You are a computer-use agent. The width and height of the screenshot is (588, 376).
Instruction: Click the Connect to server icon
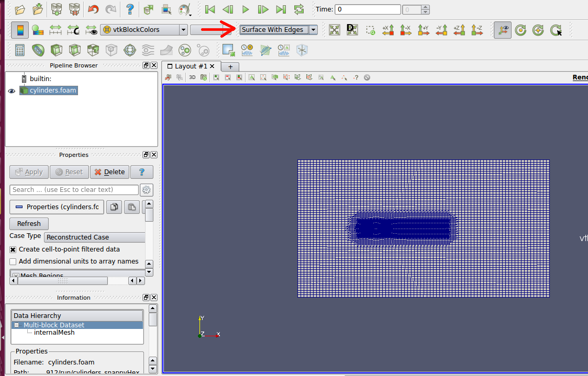click(57, 9)
